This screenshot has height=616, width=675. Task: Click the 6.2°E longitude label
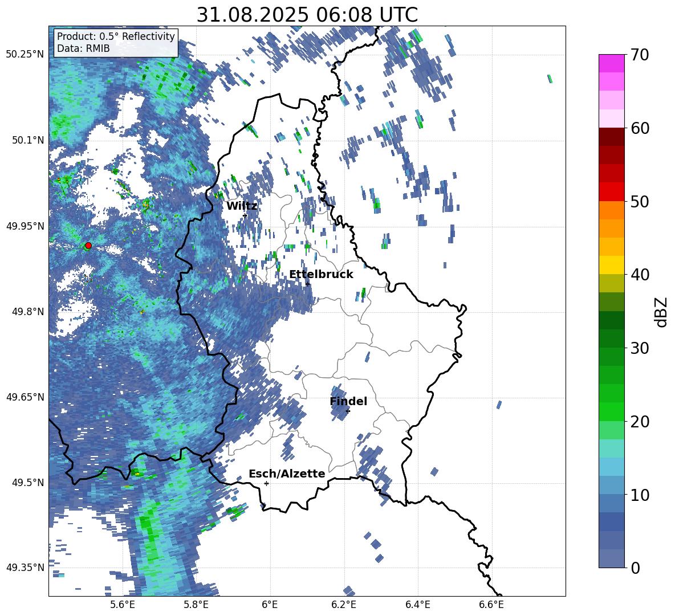pos(344,605)
